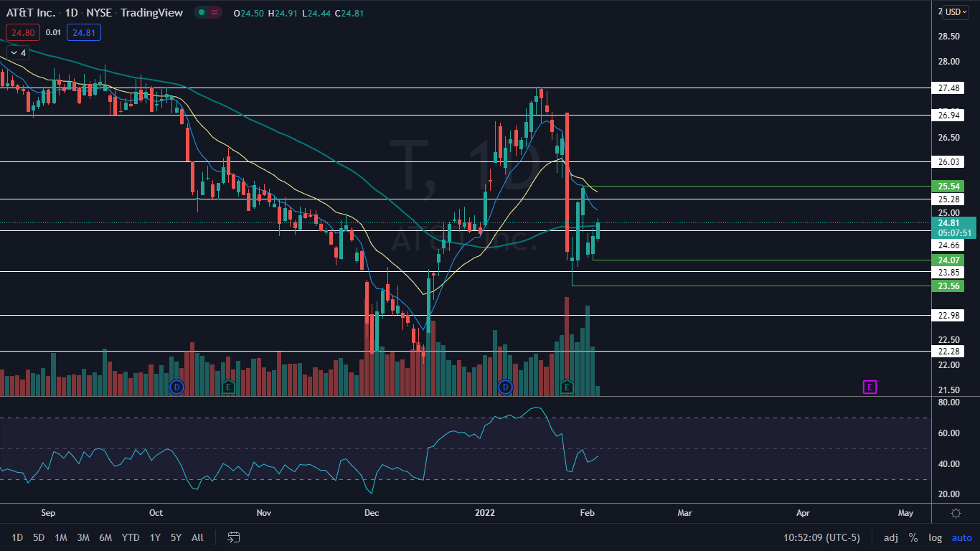Expand the collapsed 4 indicators legend
The image size is (980, 551).
click(18, 52)
